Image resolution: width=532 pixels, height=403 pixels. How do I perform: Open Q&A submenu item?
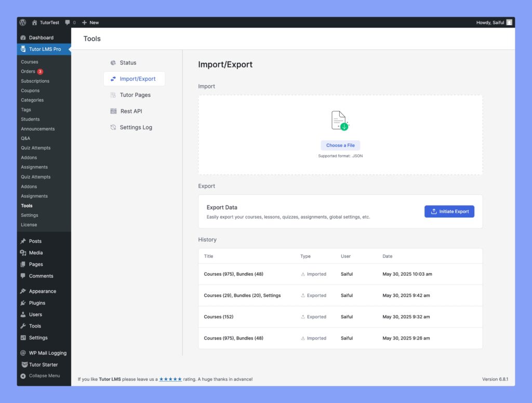coord(25,138)
